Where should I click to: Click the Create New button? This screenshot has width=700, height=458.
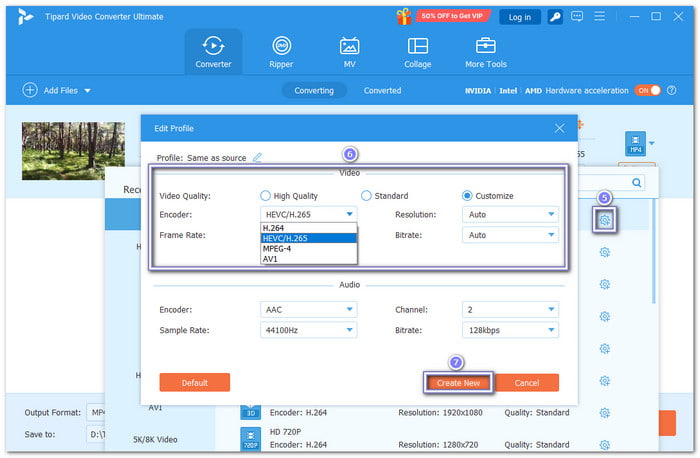pos(459,383)
